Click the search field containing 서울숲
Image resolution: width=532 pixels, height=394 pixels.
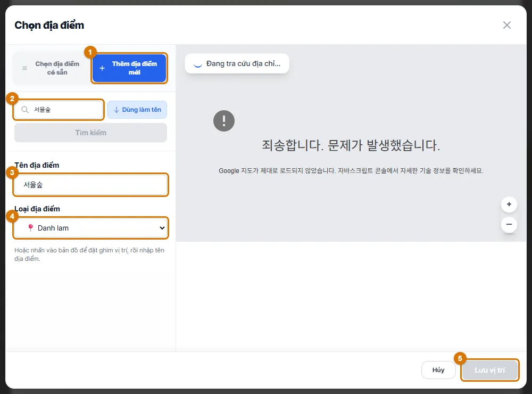tap(59, 110)
